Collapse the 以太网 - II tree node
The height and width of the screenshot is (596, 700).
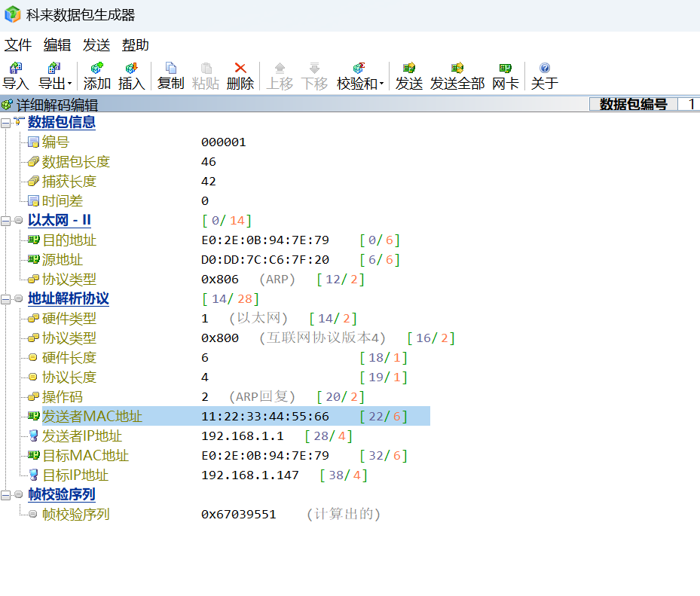pos(6,221)
